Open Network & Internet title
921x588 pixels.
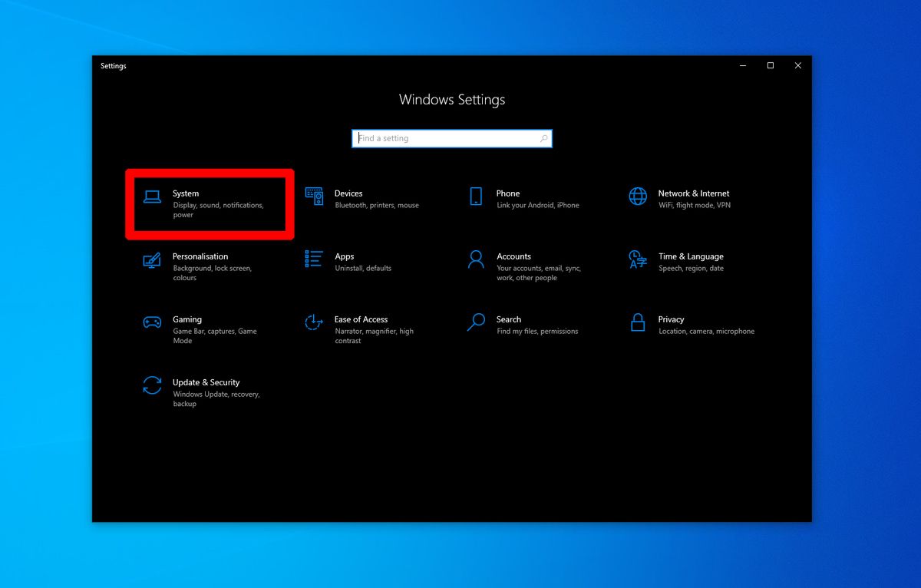coord(694,193)
